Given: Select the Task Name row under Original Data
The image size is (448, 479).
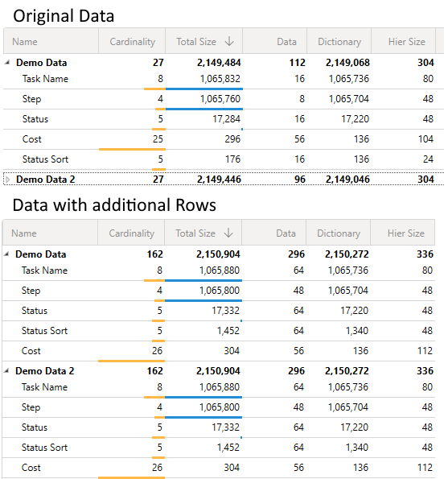Looking at the screenshot, I should [224, 79].
